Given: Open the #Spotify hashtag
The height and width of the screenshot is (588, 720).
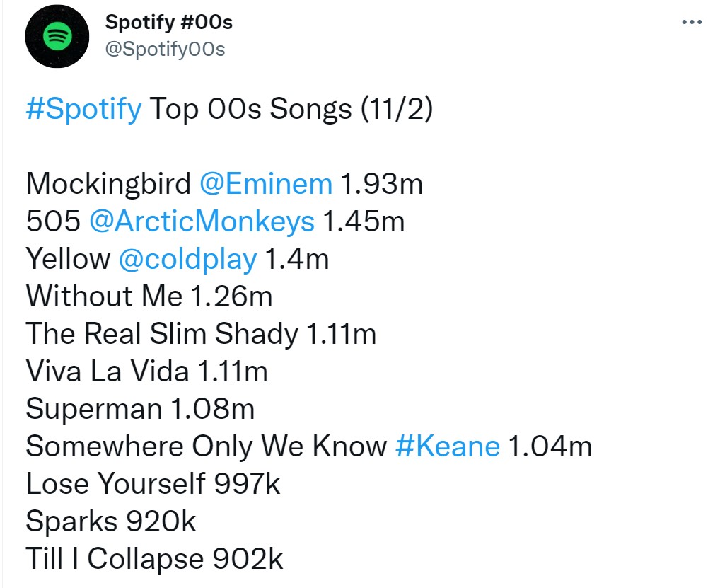Looking at the screenshot, I should [83, 110].
